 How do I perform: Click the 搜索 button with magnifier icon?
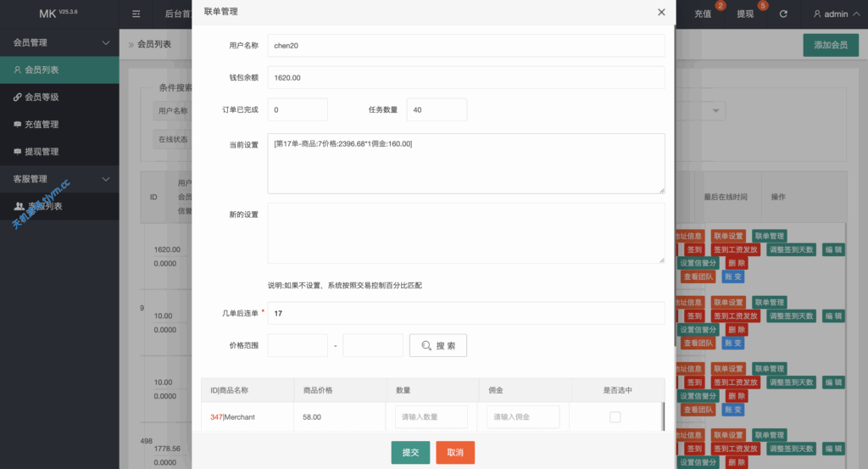438,345
